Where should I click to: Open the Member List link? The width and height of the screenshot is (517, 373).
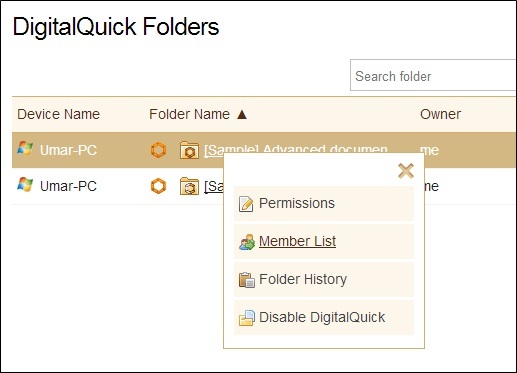tap(297, 241)
